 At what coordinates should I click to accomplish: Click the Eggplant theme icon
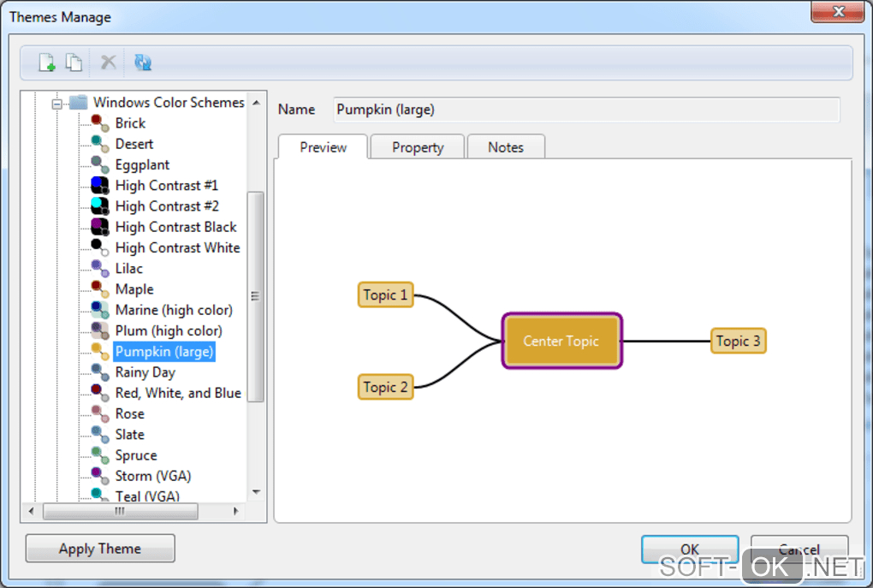coord(99,164)
